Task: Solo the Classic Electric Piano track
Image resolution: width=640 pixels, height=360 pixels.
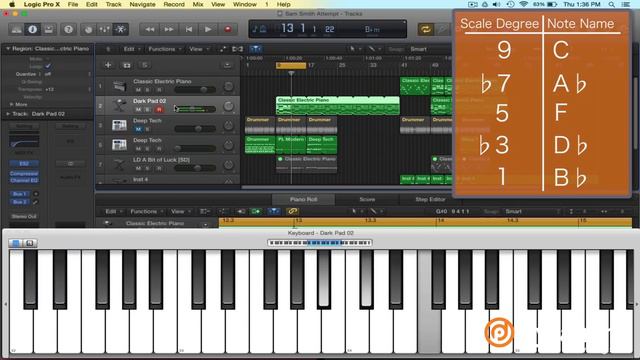Action: pos(148,90)
